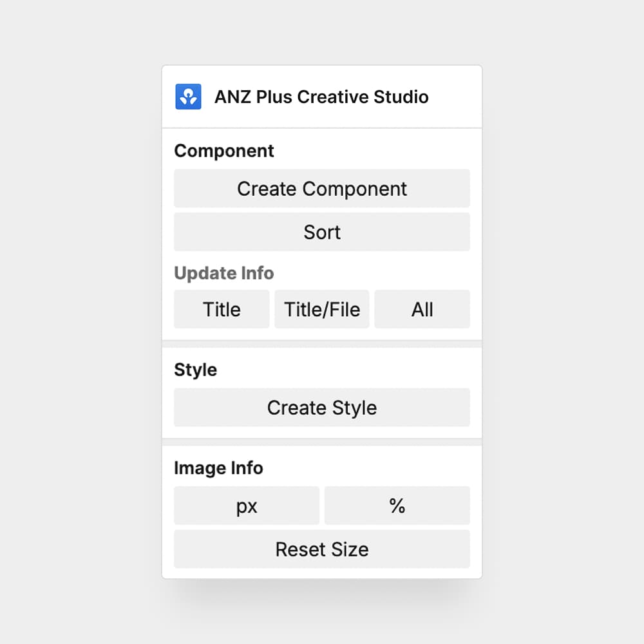Viewport: 644px width, 644px height.
Task: Choose the Title/File update option
Action: (322, 309)
